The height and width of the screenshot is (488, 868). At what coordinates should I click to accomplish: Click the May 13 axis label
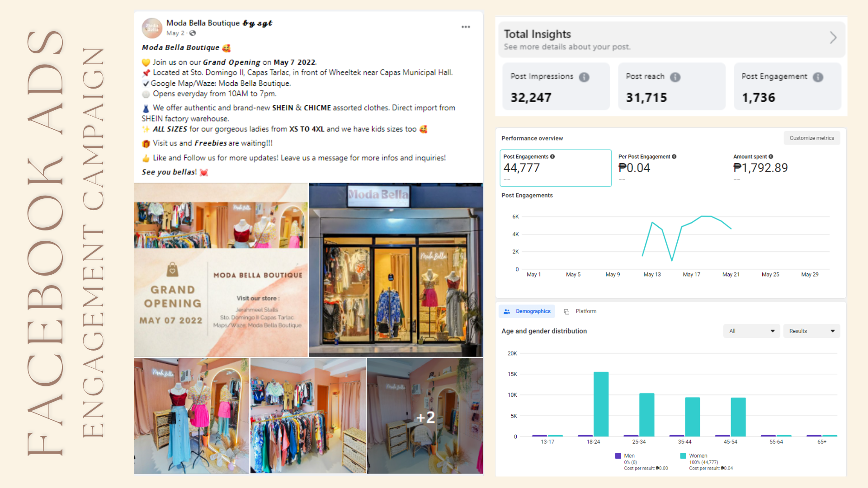(652, 275)
